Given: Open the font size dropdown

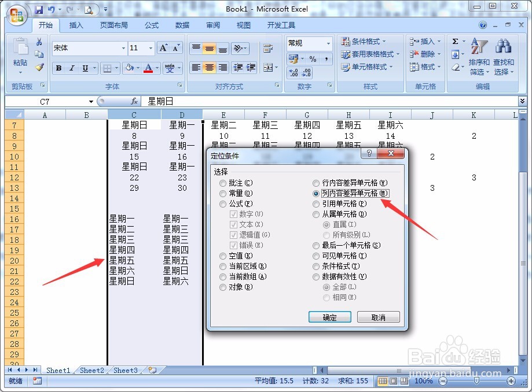Looking at the screenshot, I should click(x=151, y=48).
